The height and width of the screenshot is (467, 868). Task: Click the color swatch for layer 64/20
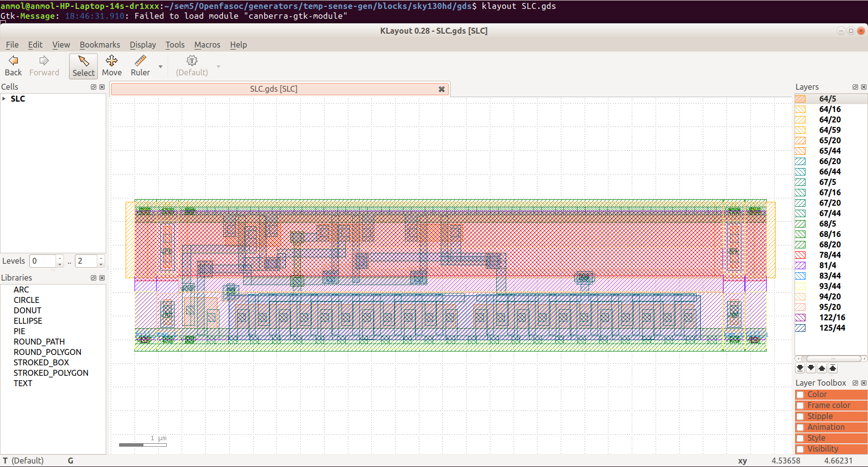pyautogui.click(x=801, y=119)
